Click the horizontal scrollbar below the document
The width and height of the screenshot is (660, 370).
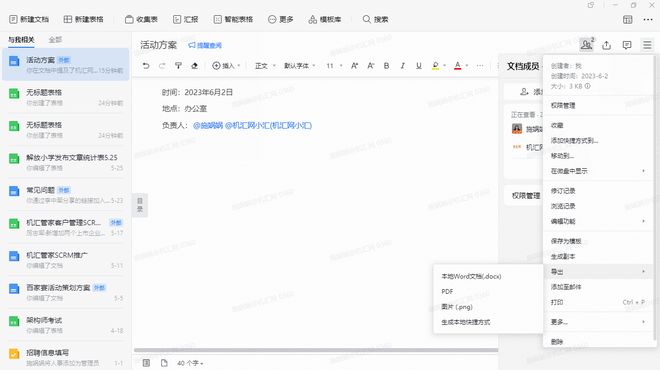click(x=316, y=350)
